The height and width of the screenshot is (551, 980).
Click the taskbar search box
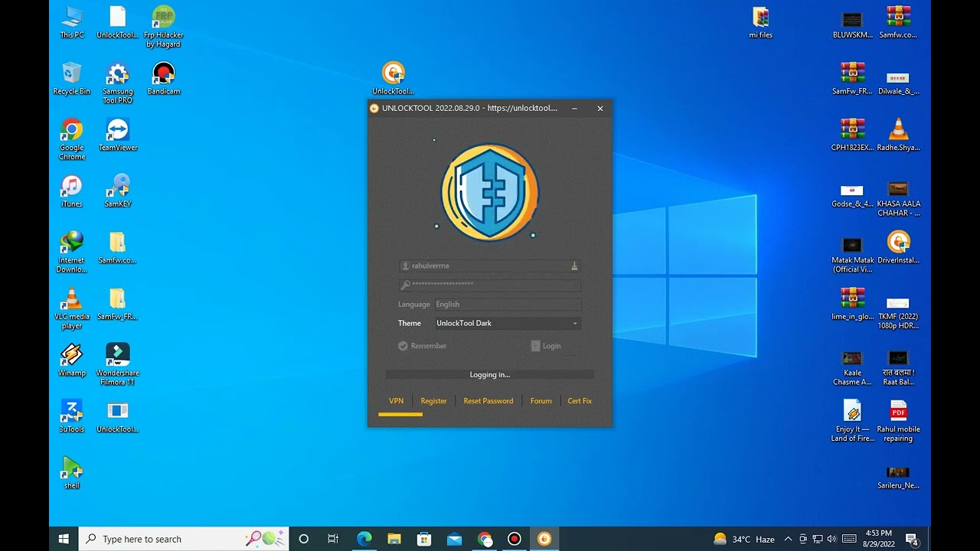click(x=184, y=539)
